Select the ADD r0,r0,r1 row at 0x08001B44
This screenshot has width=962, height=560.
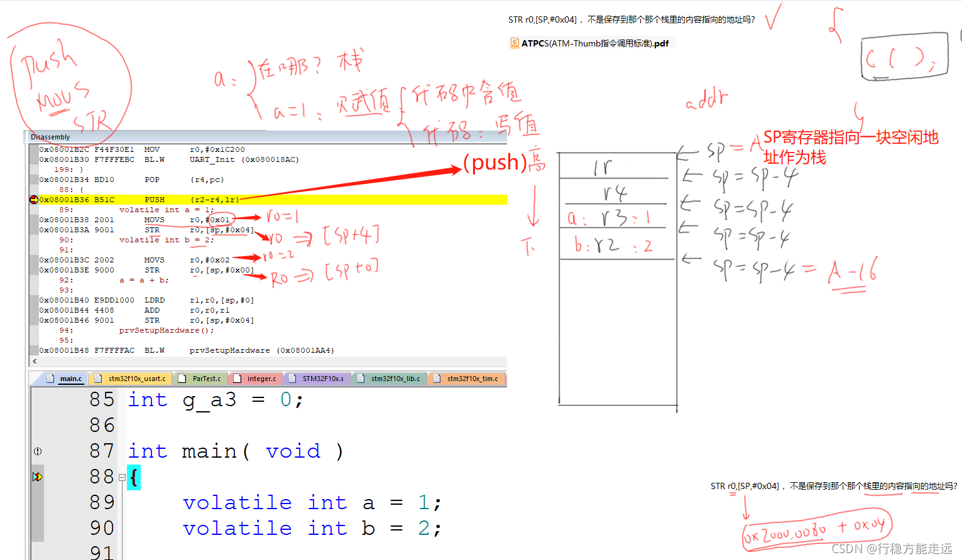273,310
